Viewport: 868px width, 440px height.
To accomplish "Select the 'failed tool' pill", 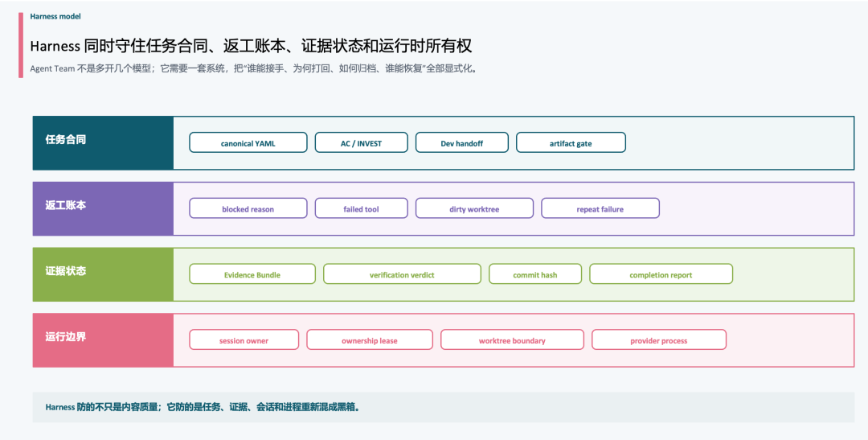I will tap(361, 208).
